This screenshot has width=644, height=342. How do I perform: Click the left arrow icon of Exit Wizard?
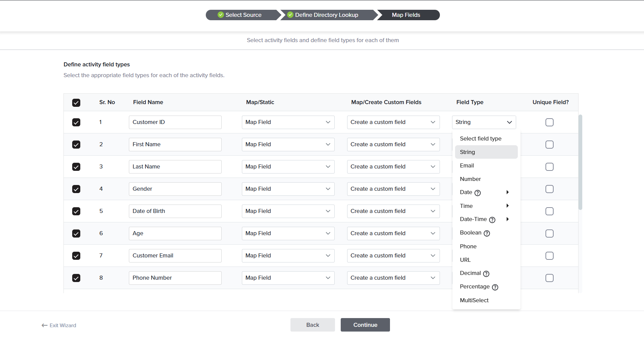44,325
